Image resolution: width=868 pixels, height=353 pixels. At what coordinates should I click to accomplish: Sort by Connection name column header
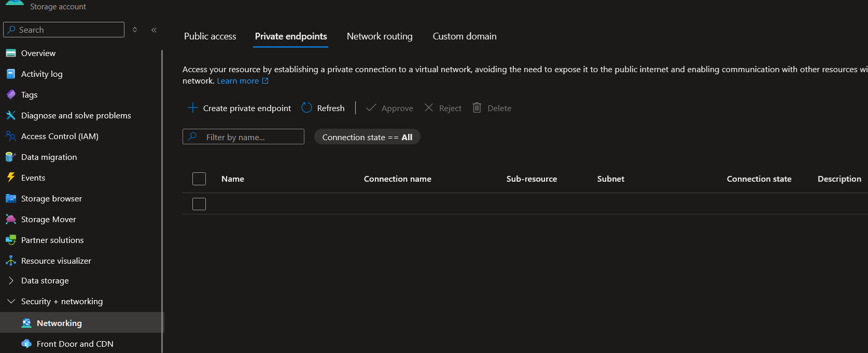click(398, 179)
